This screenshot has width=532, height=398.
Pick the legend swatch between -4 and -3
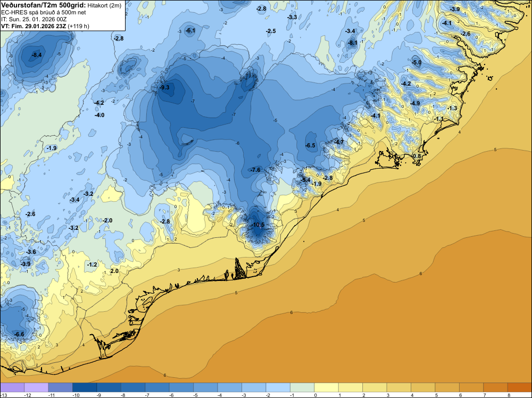(x=230, y=387)
